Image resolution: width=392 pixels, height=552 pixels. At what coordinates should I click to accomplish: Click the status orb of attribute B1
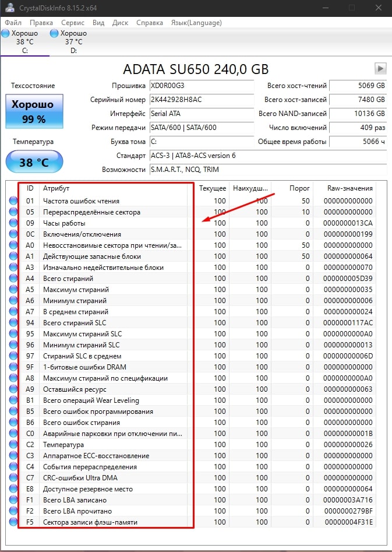13,400
